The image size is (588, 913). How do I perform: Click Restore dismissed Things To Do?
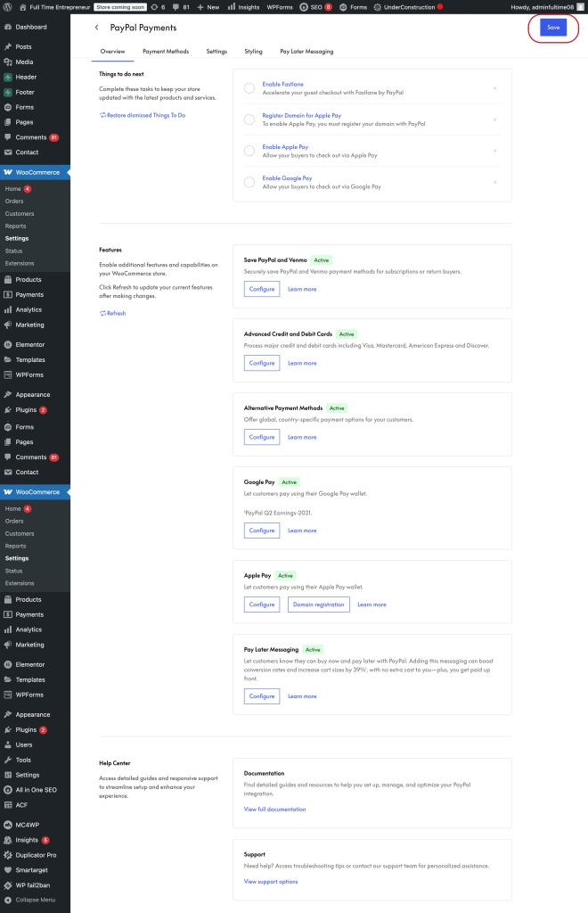click(143, 115)
